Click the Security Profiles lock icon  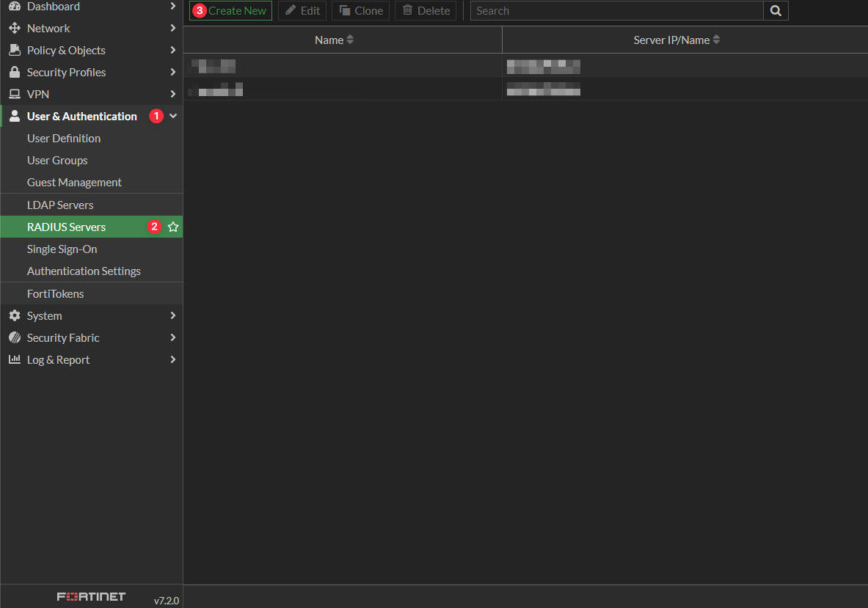14,73
